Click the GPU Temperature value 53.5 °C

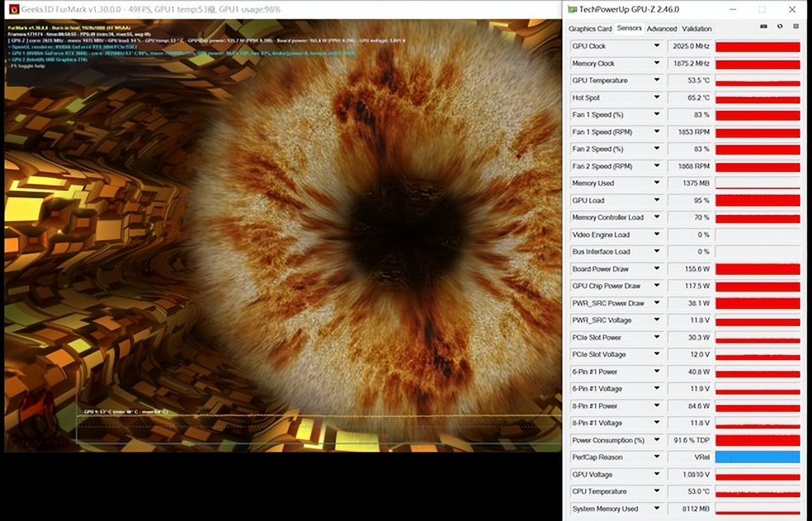point(690,80)
